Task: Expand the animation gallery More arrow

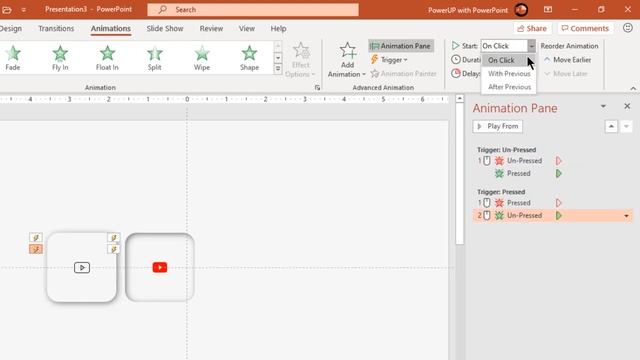Action: 278,69
